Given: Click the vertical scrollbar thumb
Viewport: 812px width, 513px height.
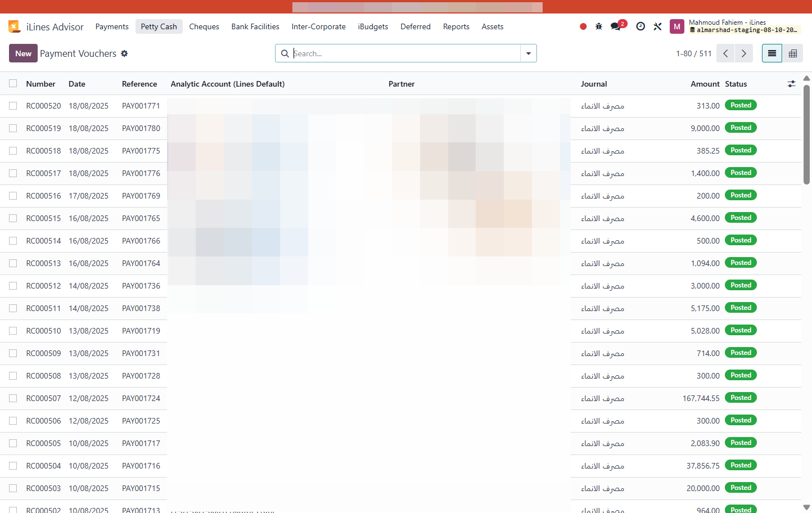Looking at the screenshot, I should pos(806,134).
